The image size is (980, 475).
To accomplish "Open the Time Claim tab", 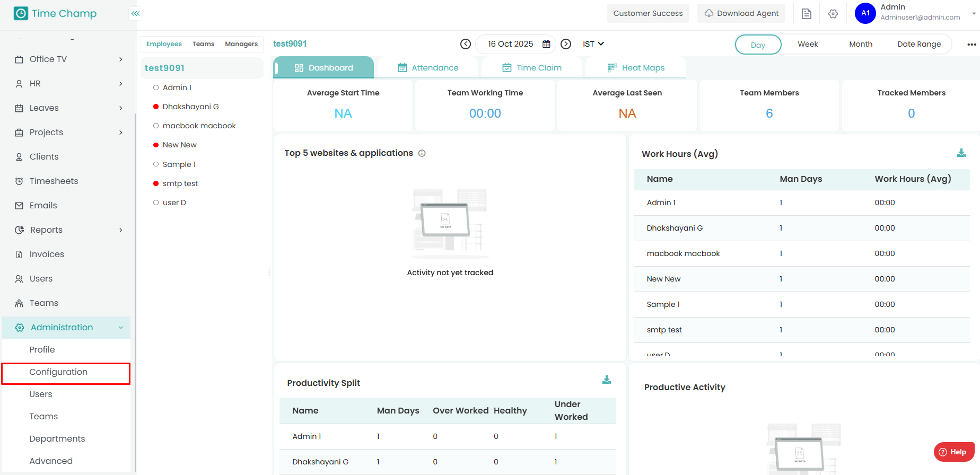I will click(532, 67).
